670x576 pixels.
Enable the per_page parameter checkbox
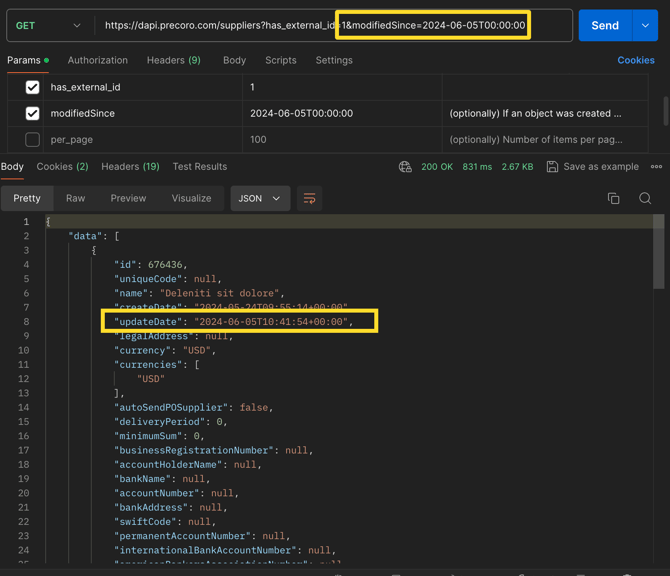coord(32,139)
